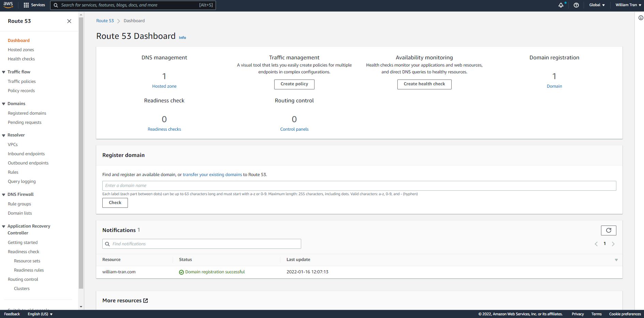Go to next notifications page arrow
Image resolution: width=644 pixels, height=318 pixels.
click(x=613, y=244)
